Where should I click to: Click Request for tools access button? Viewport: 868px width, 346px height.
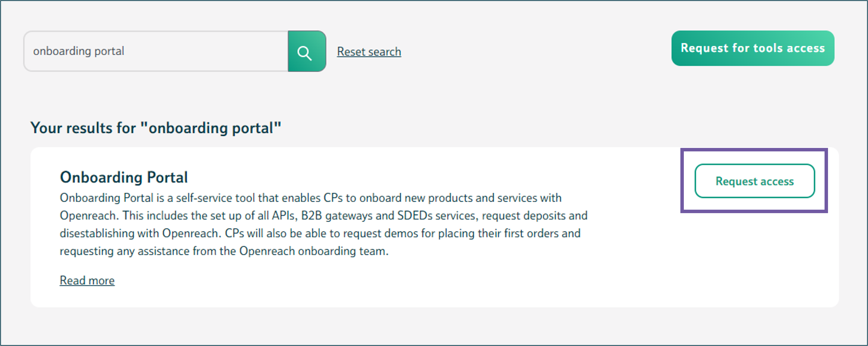(753, 48)
